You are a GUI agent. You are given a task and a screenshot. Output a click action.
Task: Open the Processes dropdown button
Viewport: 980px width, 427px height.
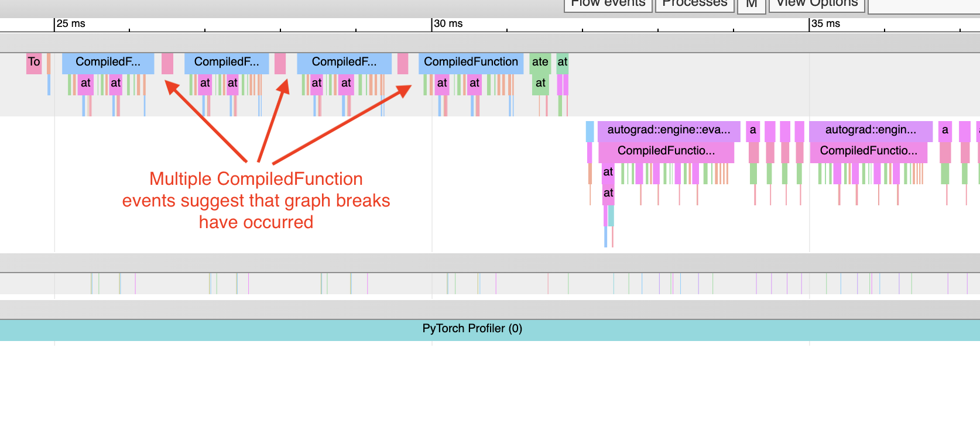coord(694,4)
